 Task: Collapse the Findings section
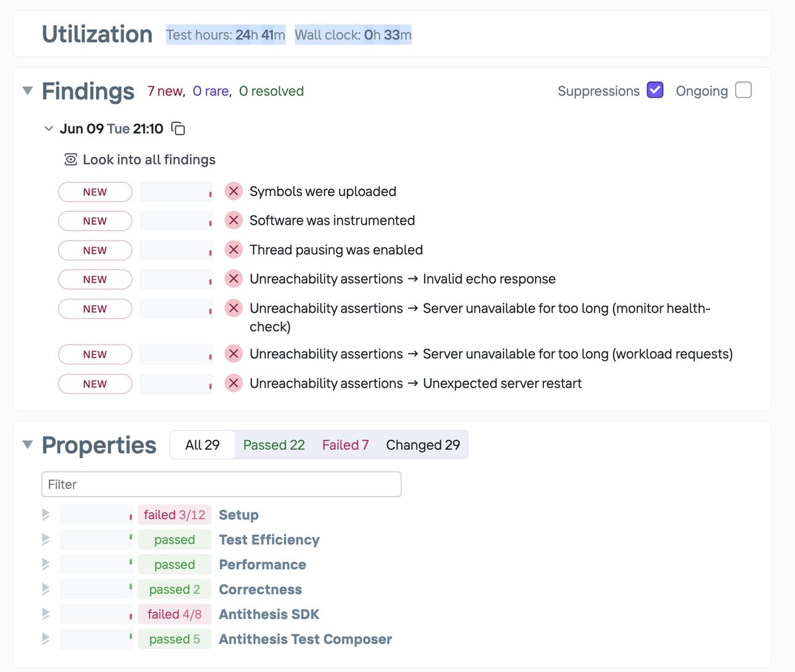pyautogui.click(x=27, y=91)
